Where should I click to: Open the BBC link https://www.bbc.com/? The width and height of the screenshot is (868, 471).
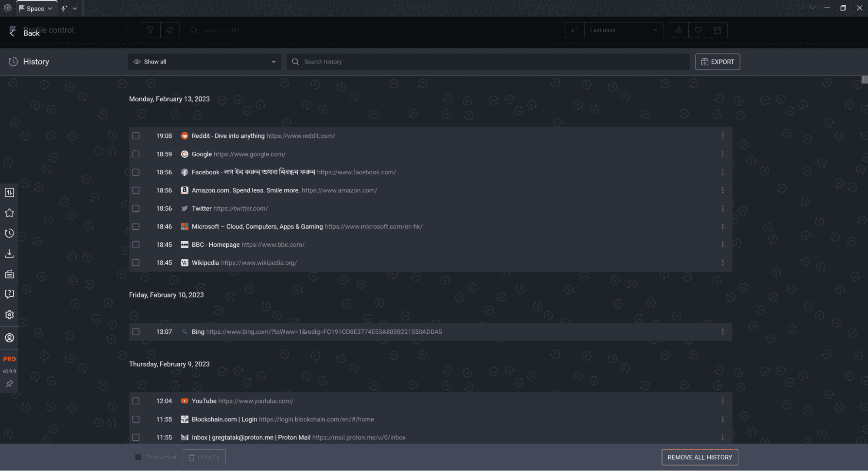[273, 245]
